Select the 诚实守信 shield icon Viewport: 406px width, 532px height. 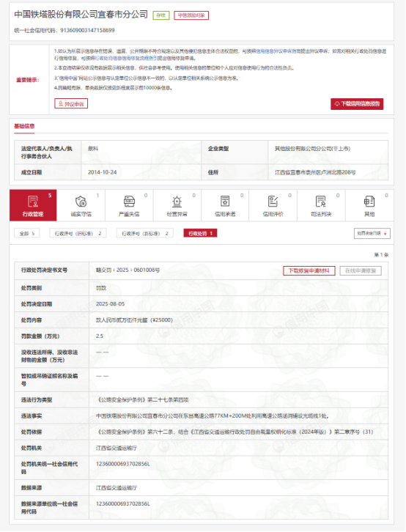(81, 202)
